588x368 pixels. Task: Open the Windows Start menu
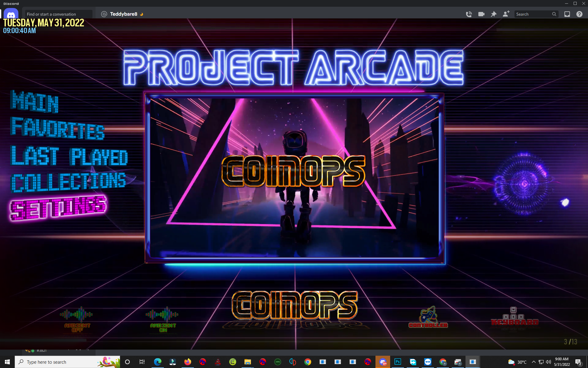tap(7, 362)
